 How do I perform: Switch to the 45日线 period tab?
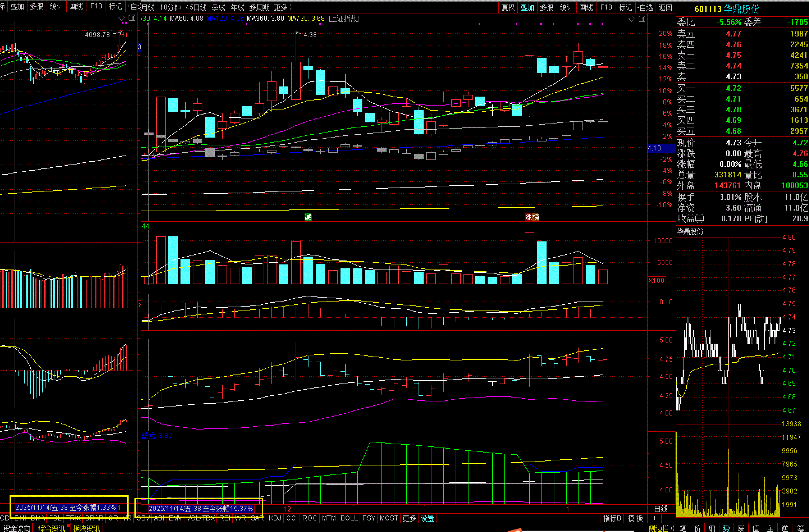[x=196, y=7]
